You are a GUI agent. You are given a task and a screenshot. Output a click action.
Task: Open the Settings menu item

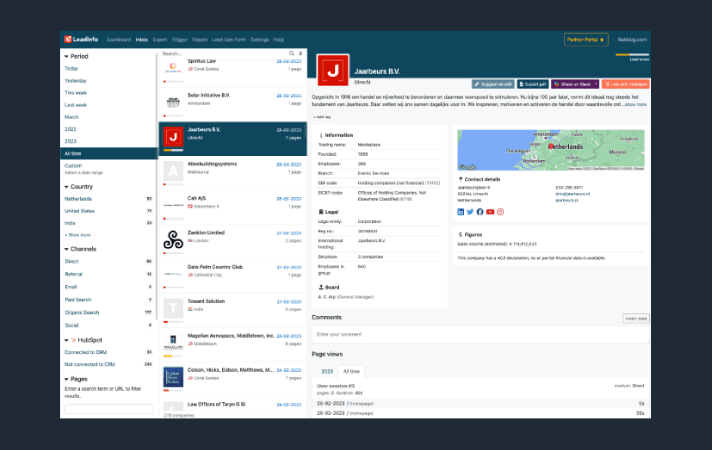coord(260,40)
